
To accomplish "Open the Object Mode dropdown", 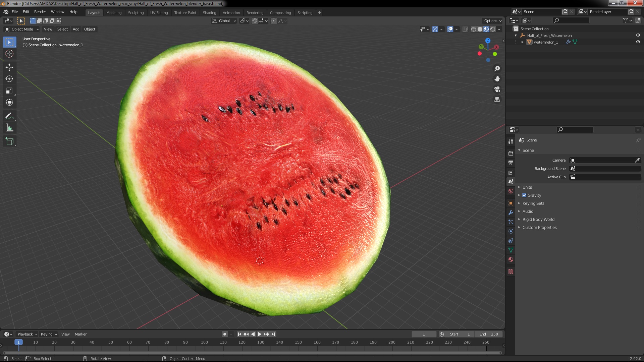I will click(22, 29).
